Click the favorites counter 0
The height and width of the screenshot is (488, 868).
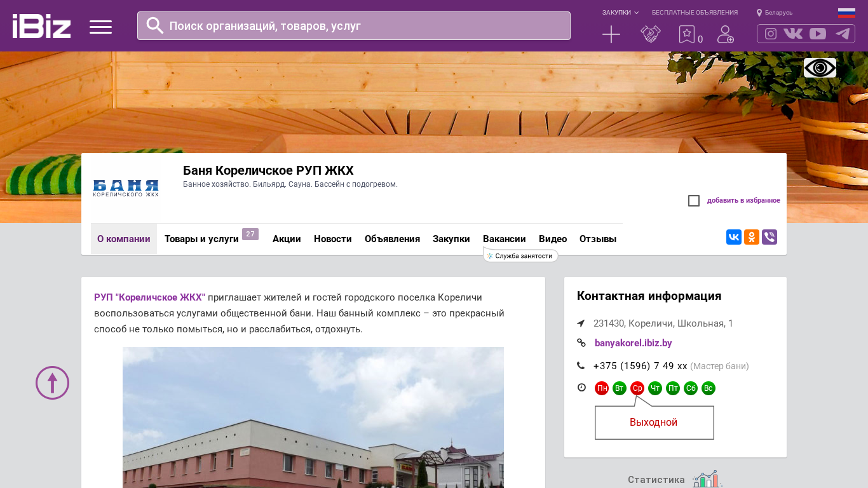click(700, 39)
